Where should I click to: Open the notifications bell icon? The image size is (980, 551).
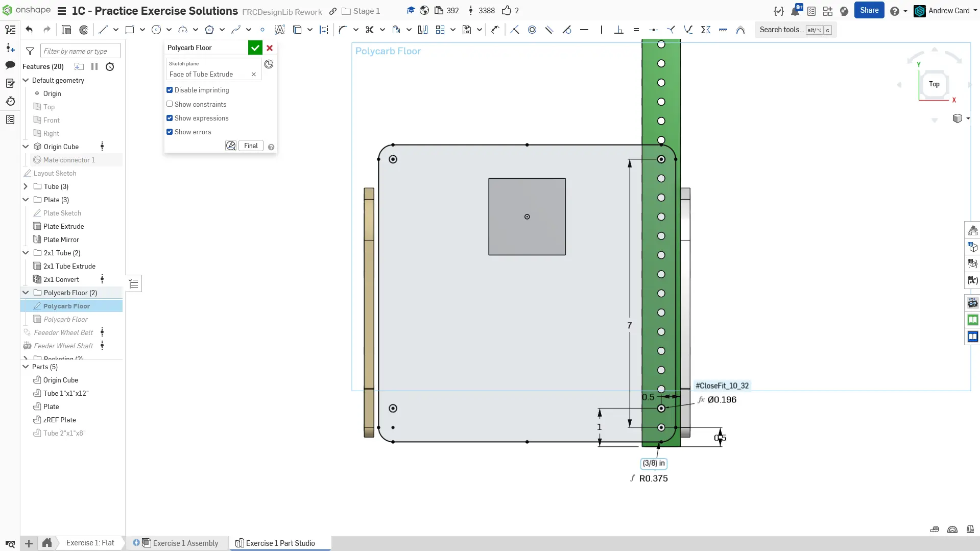(x=795, y=11)
